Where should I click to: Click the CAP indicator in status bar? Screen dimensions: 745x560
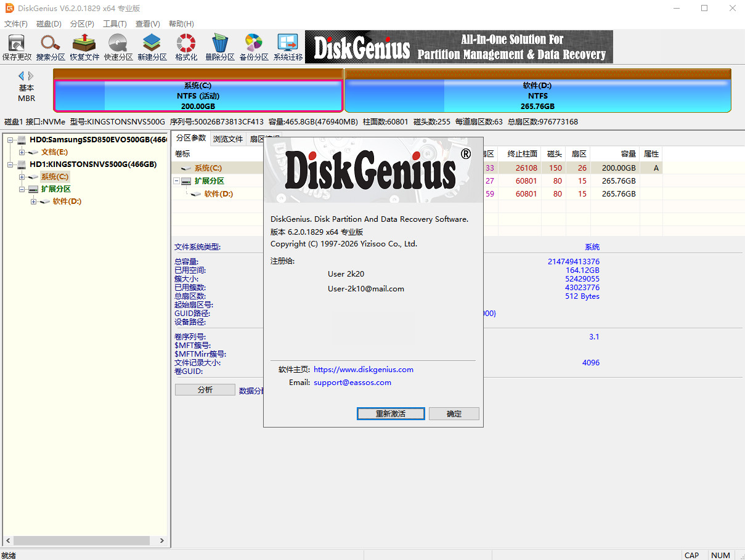point(692,555)
